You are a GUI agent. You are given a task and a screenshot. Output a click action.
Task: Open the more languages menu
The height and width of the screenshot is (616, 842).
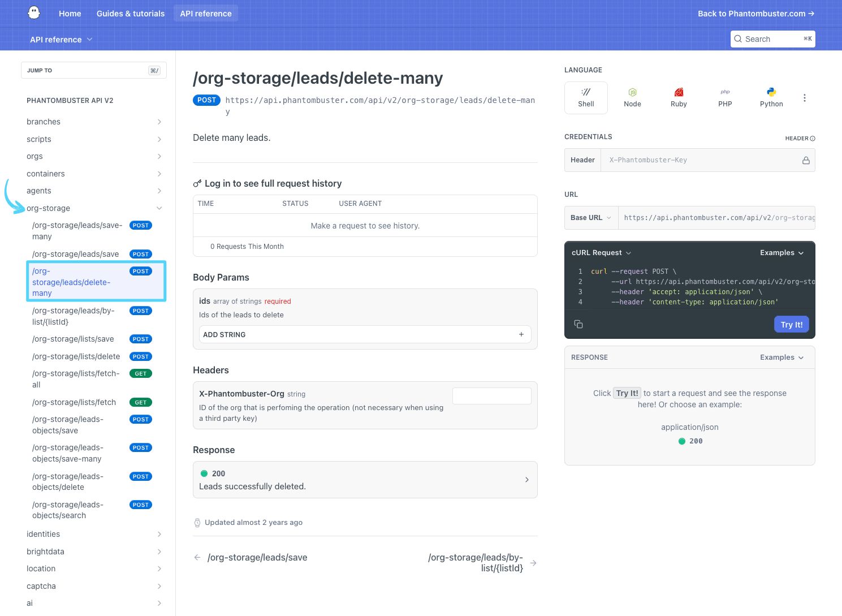click(x=805, y=97)
